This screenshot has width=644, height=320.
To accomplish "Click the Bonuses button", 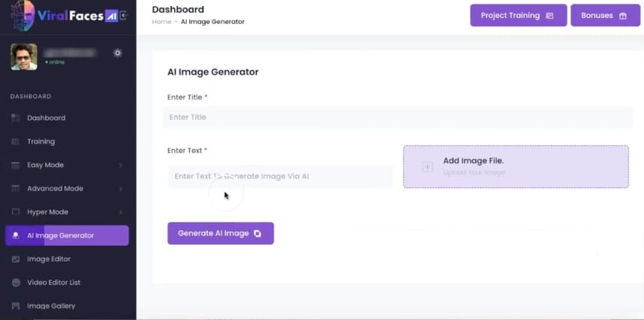I will click(x=605, y=16).
